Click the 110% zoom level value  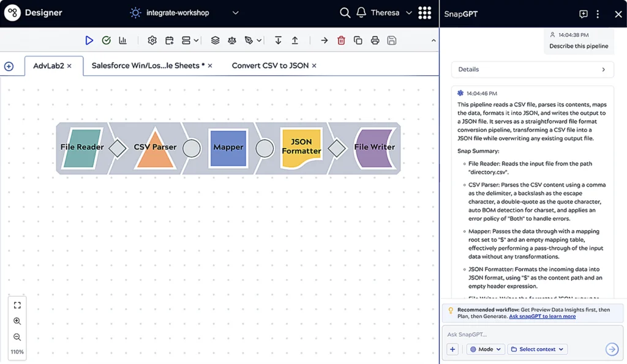click(17, 352)
